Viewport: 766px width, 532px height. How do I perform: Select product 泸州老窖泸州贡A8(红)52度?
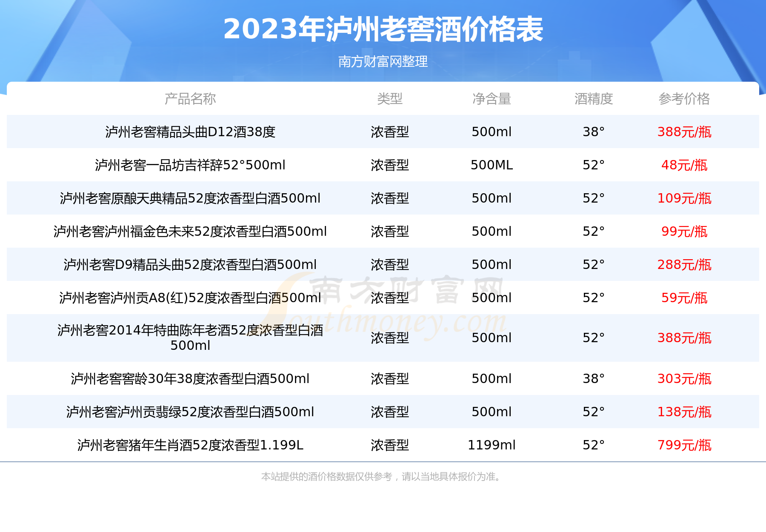coord(190,298)
